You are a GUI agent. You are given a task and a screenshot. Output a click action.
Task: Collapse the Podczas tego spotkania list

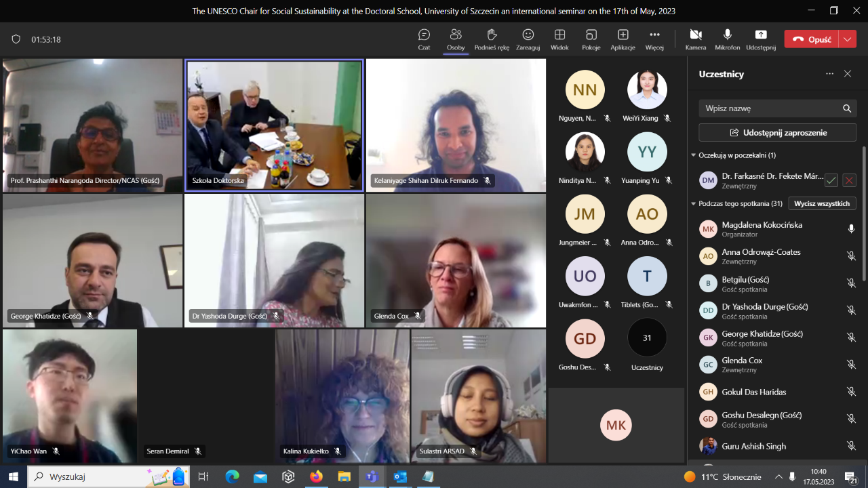click(x=694, y=203)
